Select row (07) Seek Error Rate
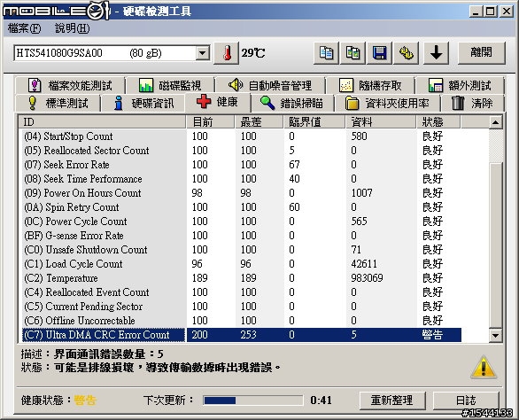Image resolution: width=519 pixels, height=420 pixels. pos(242,165)
